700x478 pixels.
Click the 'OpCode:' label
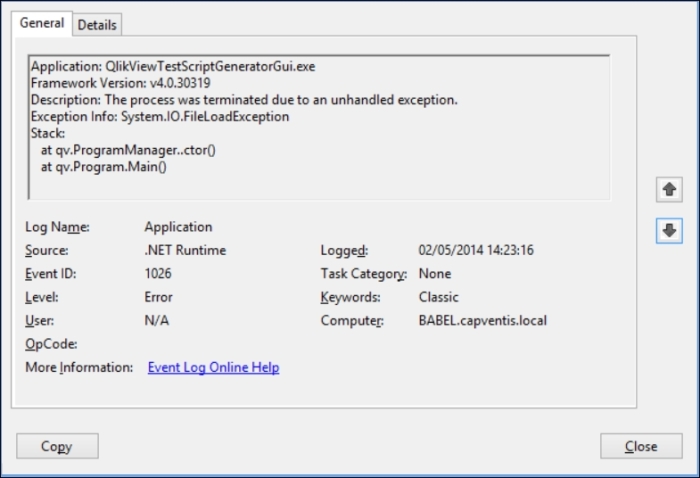point(51,344)
